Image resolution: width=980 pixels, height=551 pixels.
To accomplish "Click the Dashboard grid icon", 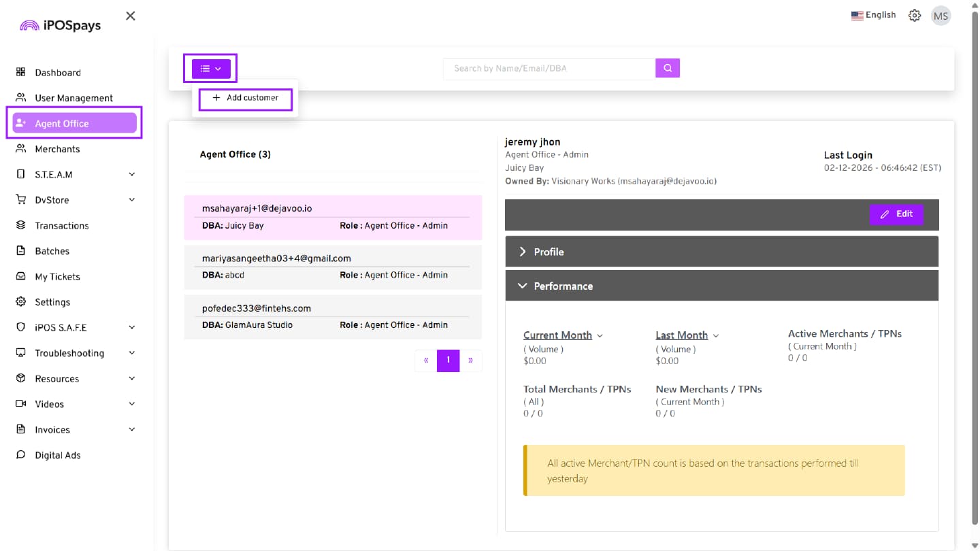I will coord(20,72).
